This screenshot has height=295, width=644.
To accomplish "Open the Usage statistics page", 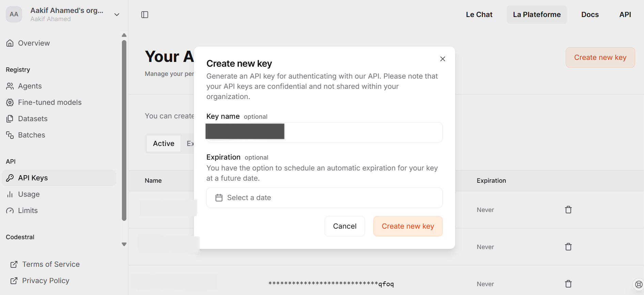I will point(29,194).
